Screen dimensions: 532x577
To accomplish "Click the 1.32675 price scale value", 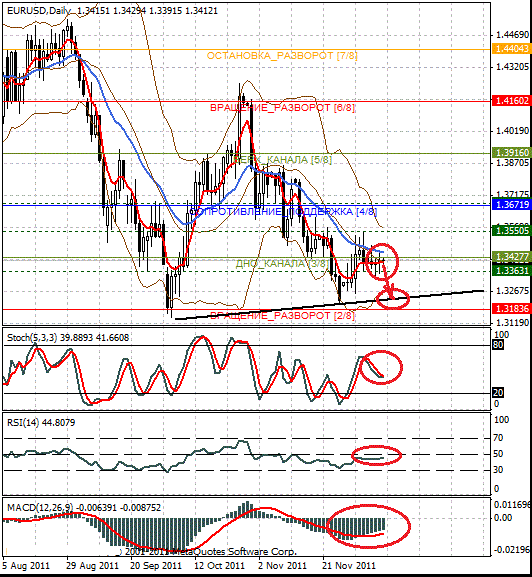I will [x=513, y=291].
